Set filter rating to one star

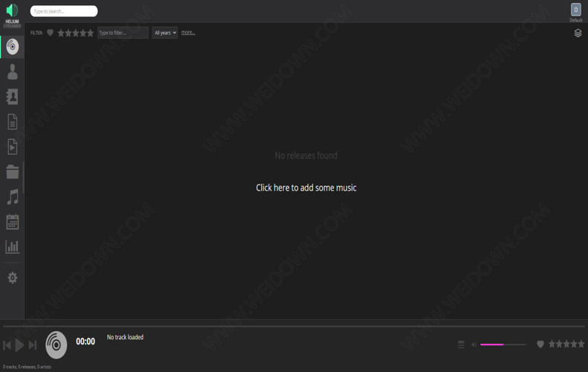[61, 33]
